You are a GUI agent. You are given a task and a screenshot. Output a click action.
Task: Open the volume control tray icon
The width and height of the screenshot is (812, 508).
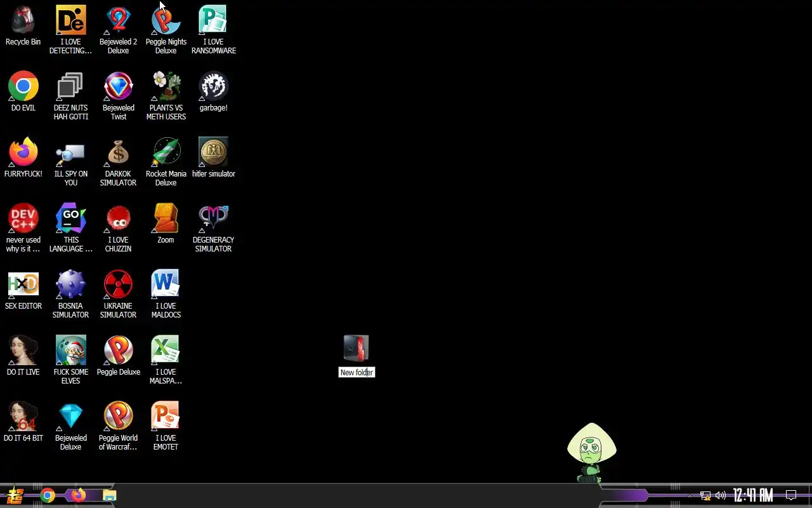tap(720, 495)
